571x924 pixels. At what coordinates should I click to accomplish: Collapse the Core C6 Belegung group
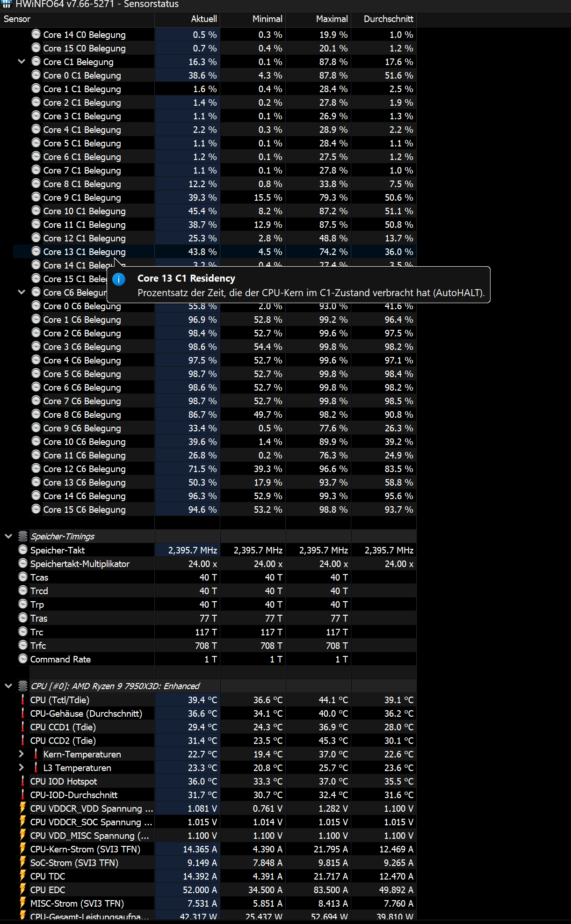coord(22,292)
